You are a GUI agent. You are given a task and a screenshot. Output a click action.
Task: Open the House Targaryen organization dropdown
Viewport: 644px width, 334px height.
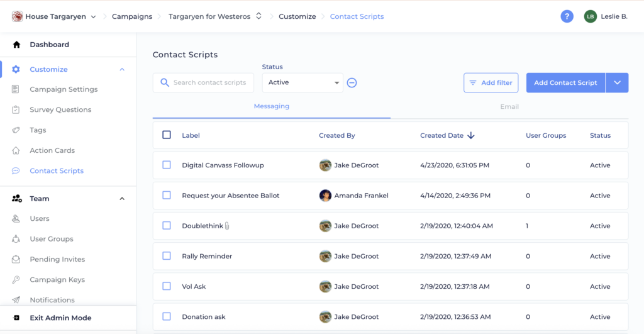tap(93, 17)
